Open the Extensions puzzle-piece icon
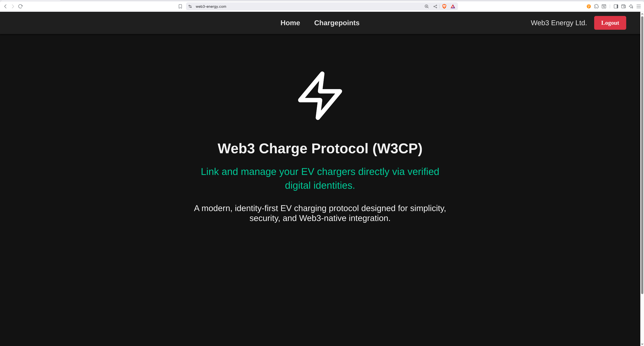The height and width of the screenshot is (346, 644). [597, 7]
